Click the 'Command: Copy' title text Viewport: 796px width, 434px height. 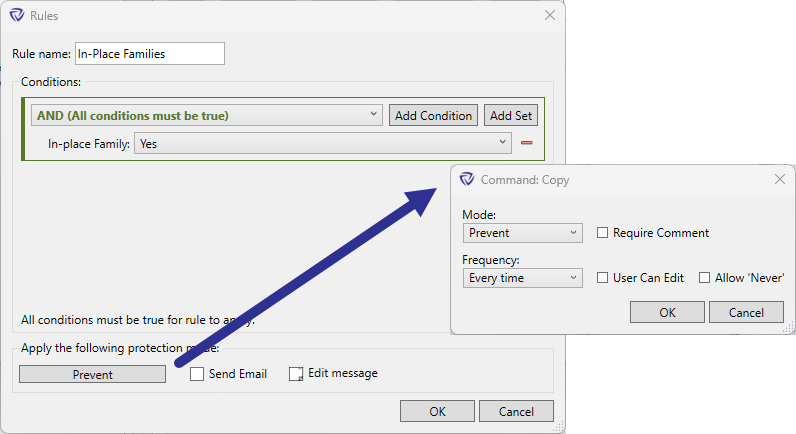pyautogui.click(x=525, y=180)
